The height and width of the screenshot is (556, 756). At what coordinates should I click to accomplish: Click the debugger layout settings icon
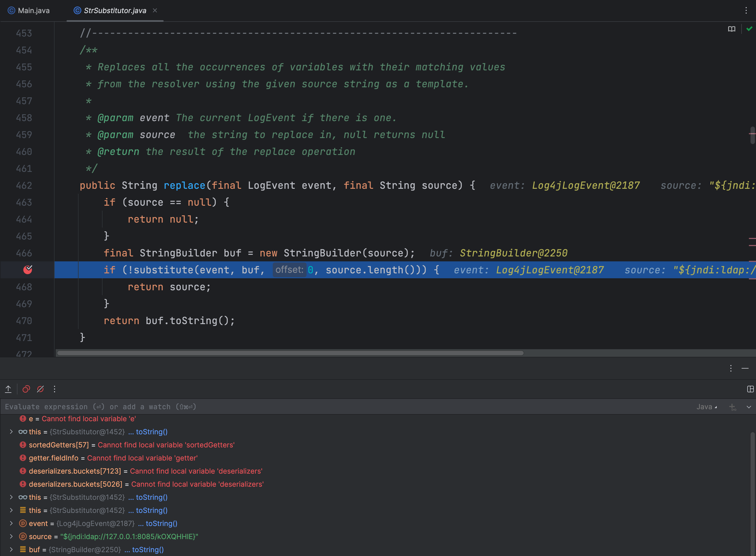(x=750, y=389)
